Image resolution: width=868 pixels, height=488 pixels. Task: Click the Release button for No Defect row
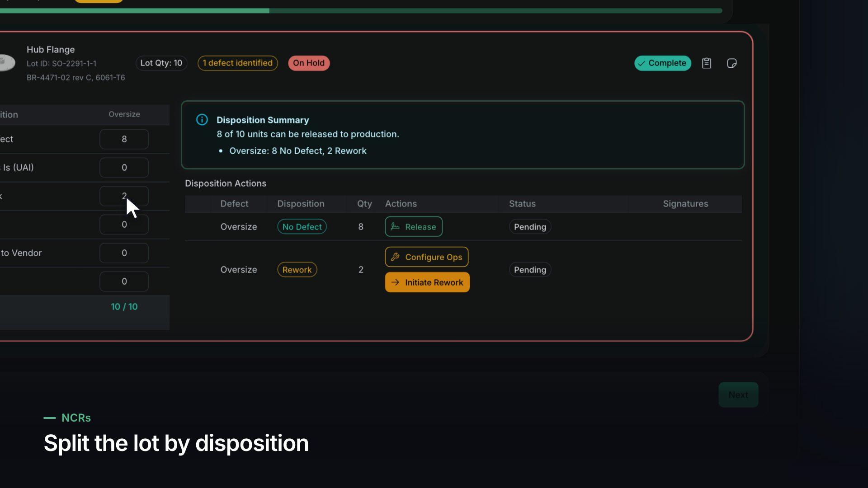tap(413, 227)
